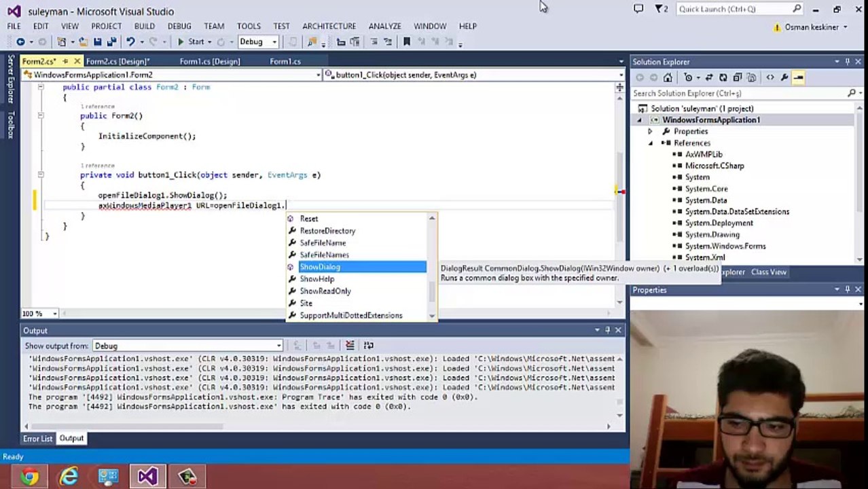Click the Properties wrench icon in Solution Explorer
Image resolution: width=868 pixels, height=489 pixels.
tap(784, 77)
